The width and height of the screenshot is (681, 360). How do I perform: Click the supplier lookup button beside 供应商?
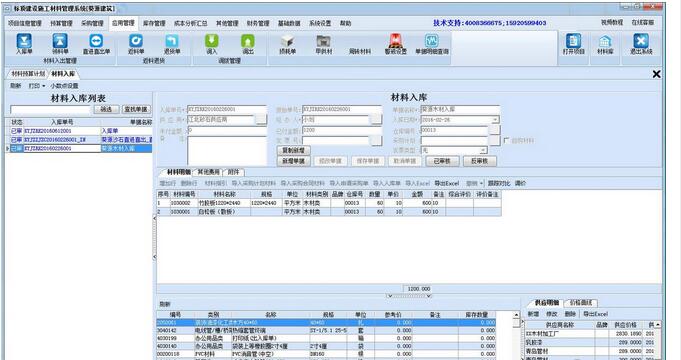(261, 119)
